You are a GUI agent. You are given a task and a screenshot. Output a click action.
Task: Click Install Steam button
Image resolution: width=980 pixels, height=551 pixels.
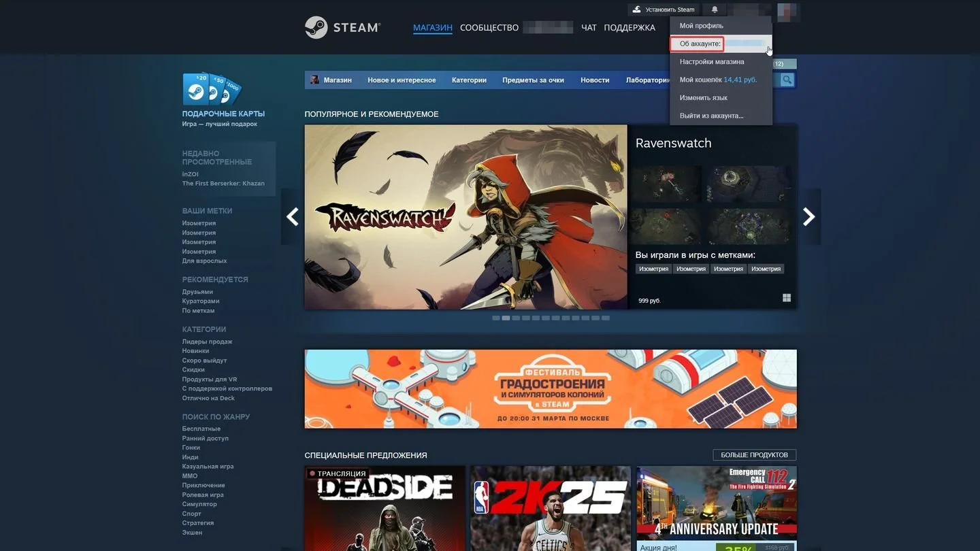pos(664,10)
